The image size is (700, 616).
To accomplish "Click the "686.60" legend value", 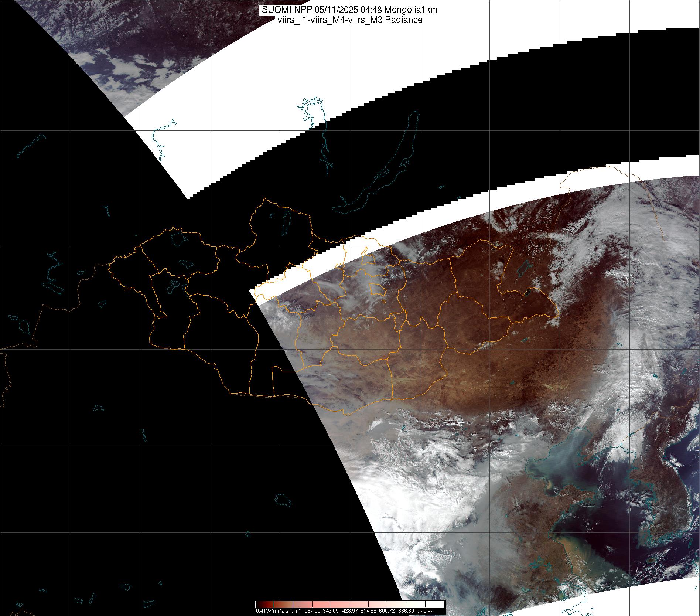I will click(x=406, y=611).
